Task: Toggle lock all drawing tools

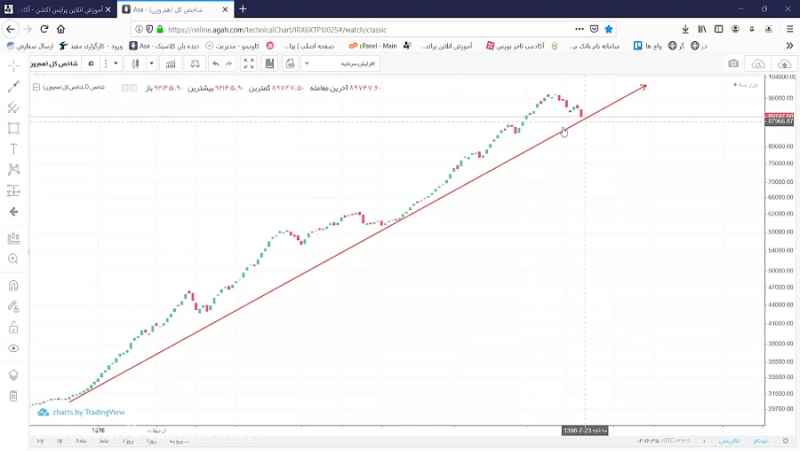Action: (14, 327)
